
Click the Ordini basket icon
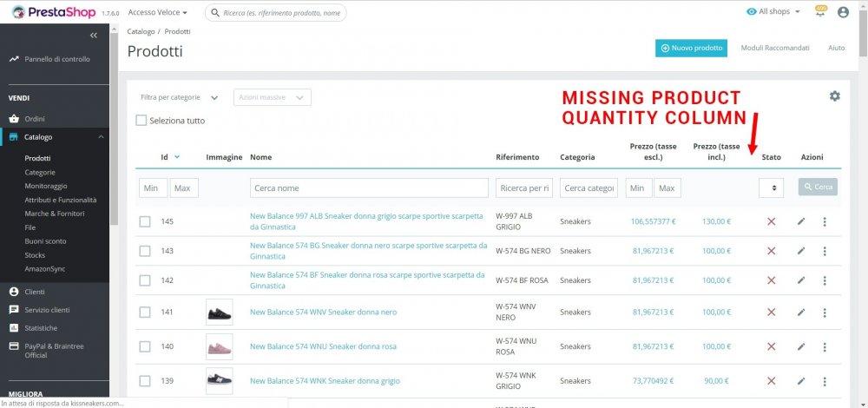(14, 118)
